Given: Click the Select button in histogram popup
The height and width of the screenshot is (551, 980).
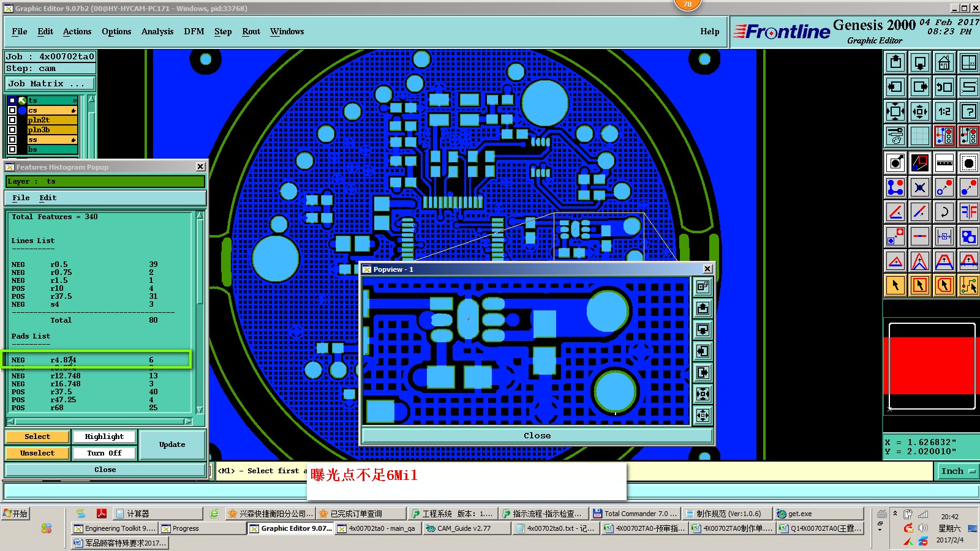Looking at the screenshot, I should pos(37,437).
